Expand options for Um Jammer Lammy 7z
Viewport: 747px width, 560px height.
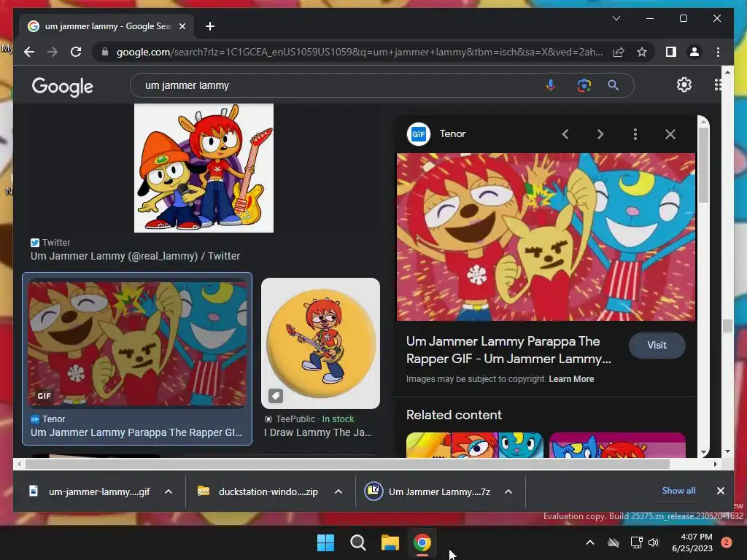coord(508,491)
